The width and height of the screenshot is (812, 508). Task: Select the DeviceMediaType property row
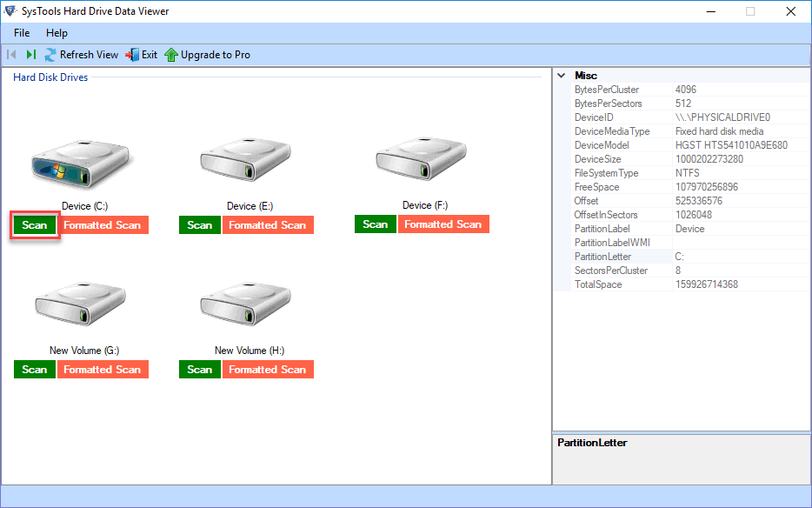pyautogui.click(x=691, y=131)
